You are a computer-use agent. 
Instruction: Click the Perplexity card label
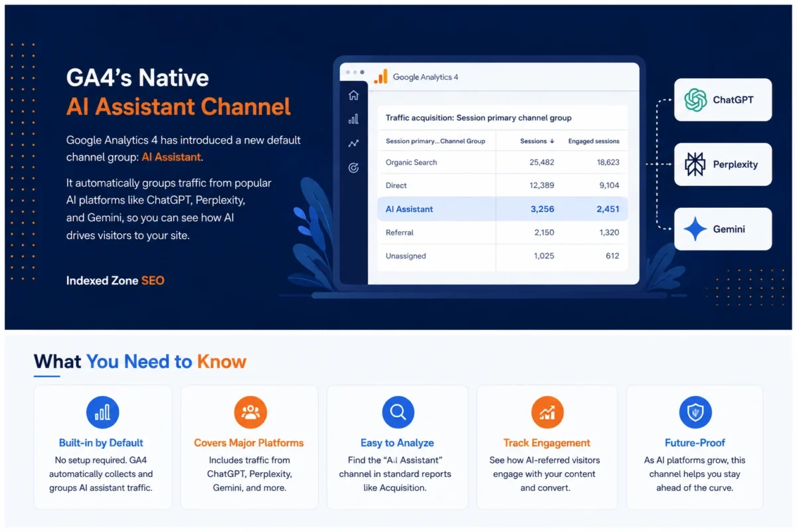[735, 165]
